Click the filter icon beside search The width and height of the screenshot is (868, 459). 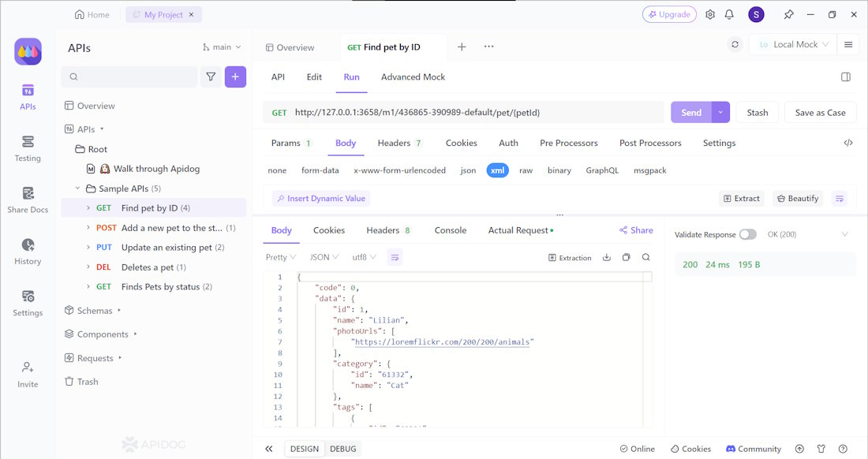point(211,76)
